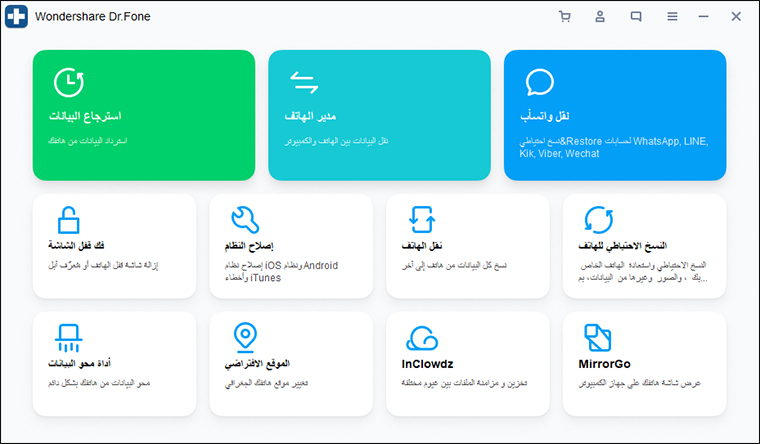Screen dimensions: 760x444
Task: Click the System Repair wrench icon
Action: pos(245,220)
